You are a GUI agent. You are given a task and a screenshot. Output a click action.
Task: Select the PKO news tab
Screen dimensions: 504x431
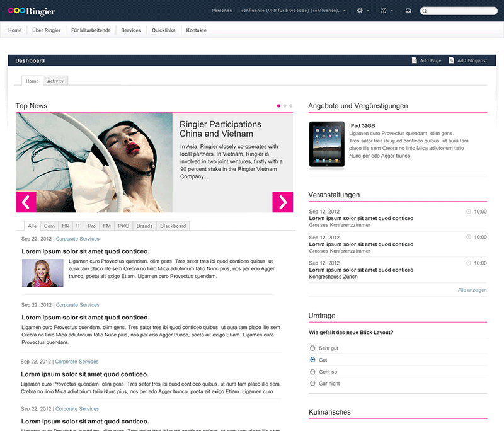[x=123, y=226]
